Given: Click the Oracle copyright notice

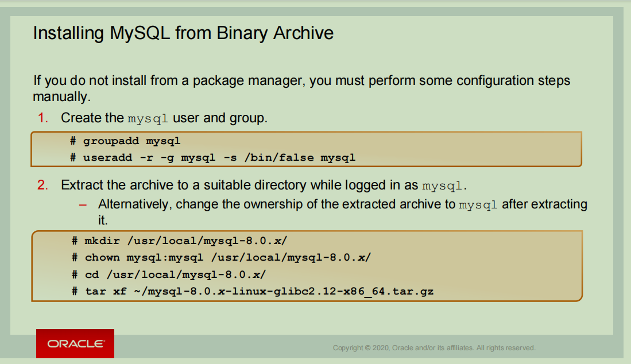Looking at the screenshot, I should pos(434,348).
